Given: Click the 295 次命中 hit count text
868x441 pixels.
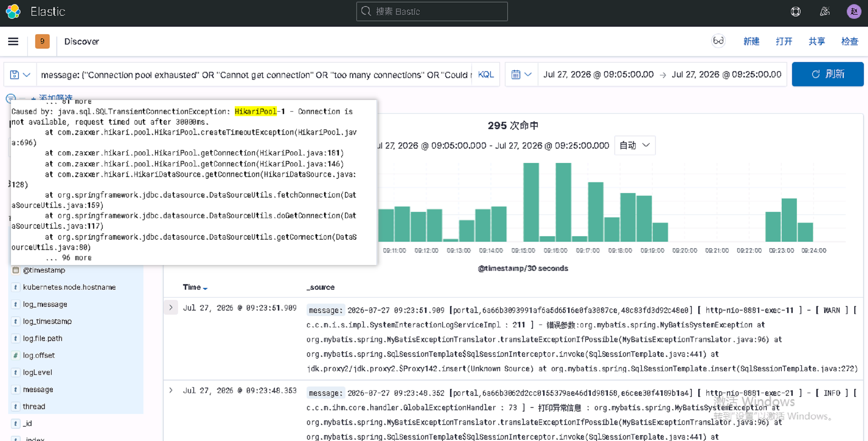Looking at the screenshot, I should (x=513, y=126).
